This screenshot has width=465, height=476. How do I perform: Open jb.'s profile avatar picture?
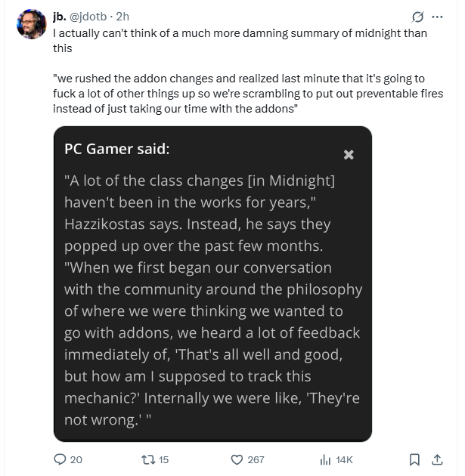pyautogui.click(x=31, y=24)
